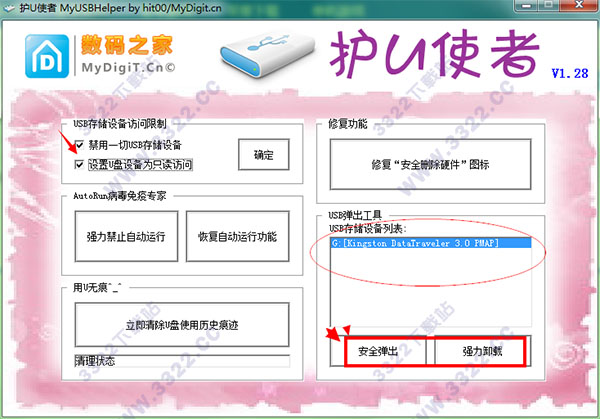
Task: Toggle 设置U盘设备为只读访问 checkbox
Action: tap(79, 165)
